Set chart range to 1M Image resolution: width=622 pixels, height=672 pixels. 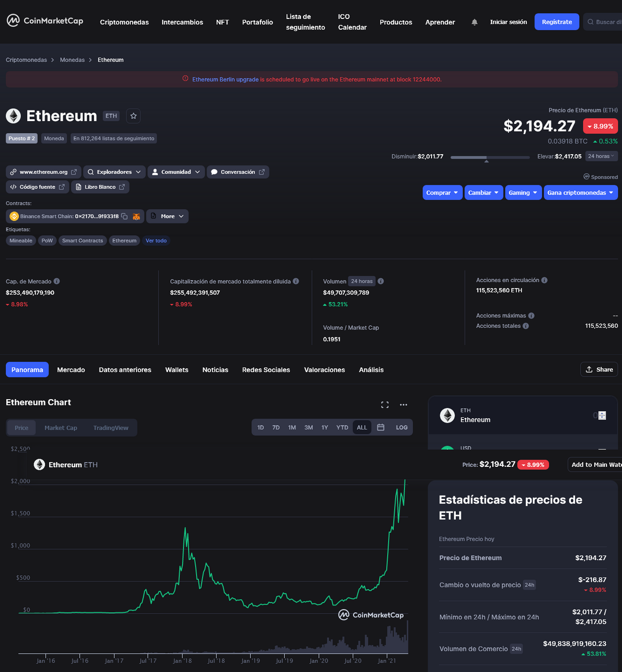[292, 427]
